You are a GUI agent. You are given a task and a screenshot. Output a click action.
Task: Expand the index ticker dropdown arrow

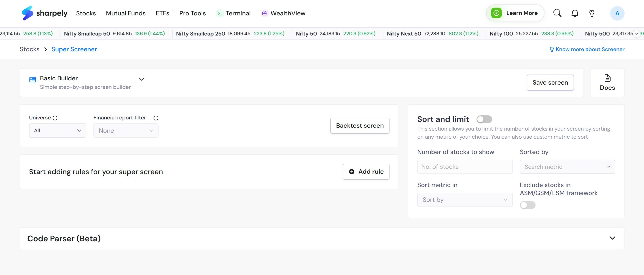[x=636, y=34]
